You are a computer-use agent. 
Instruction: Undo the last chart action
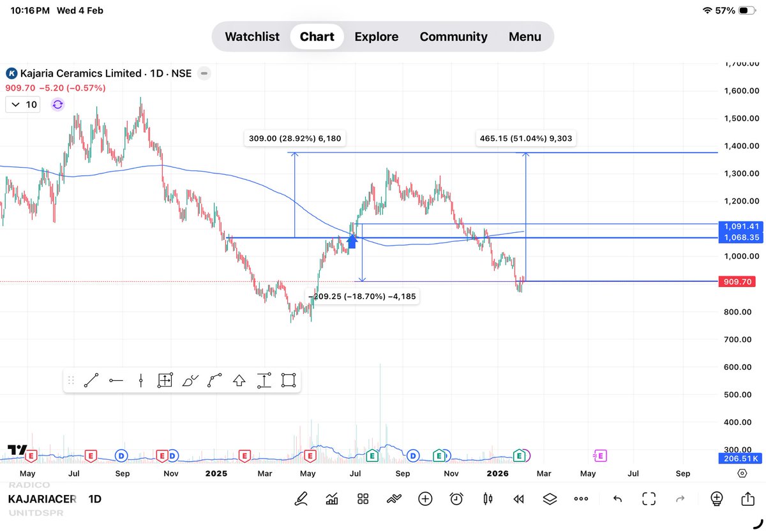[617, 499]
